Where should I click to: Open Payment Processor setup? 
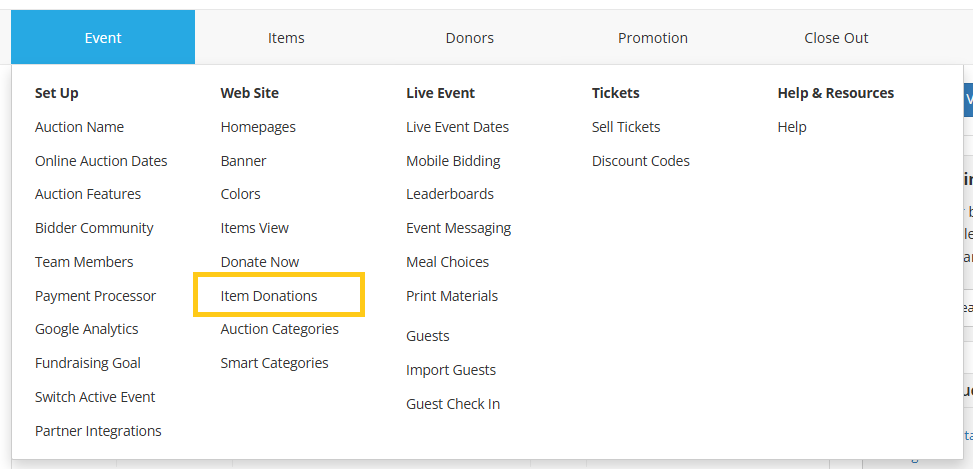[x=96, y=296]
